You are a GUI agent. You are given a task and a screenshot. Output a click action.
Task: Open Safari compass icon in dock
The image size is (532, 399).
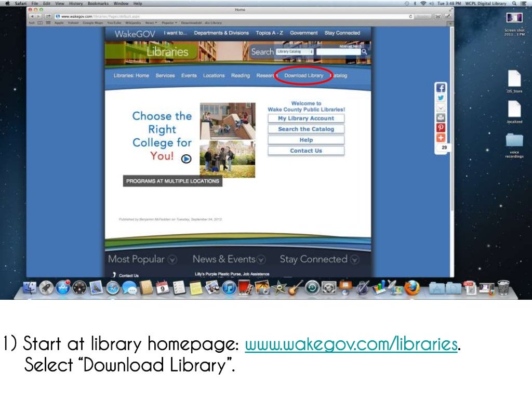(x=113, y=288)
